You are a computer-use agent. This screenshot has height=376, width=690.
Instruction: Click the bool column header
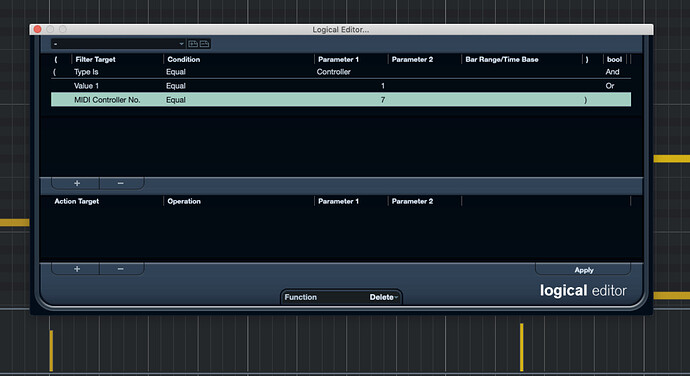[x=614, y=59]
